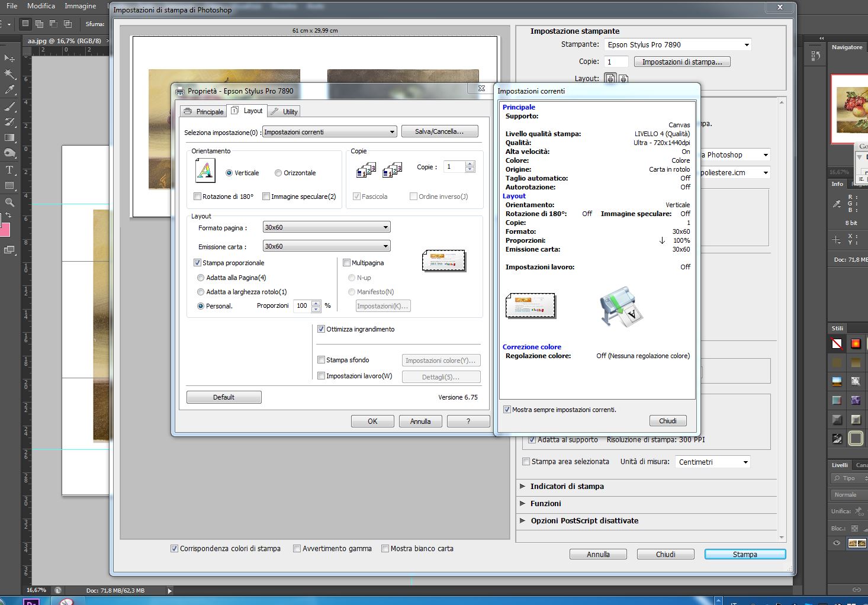Apply the red no-style swatch in Stili

tap(837, 343)
